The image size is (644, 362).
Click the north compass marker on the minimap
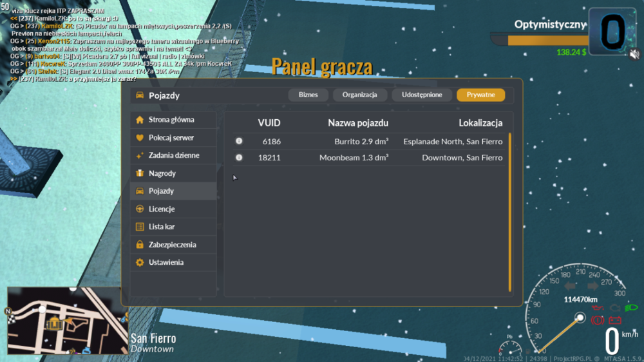click(x=8, y=311)
